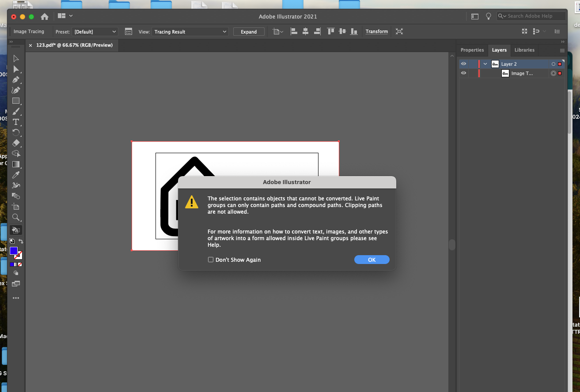Apply vertical align top from the toolbar

tap(330, 31)
